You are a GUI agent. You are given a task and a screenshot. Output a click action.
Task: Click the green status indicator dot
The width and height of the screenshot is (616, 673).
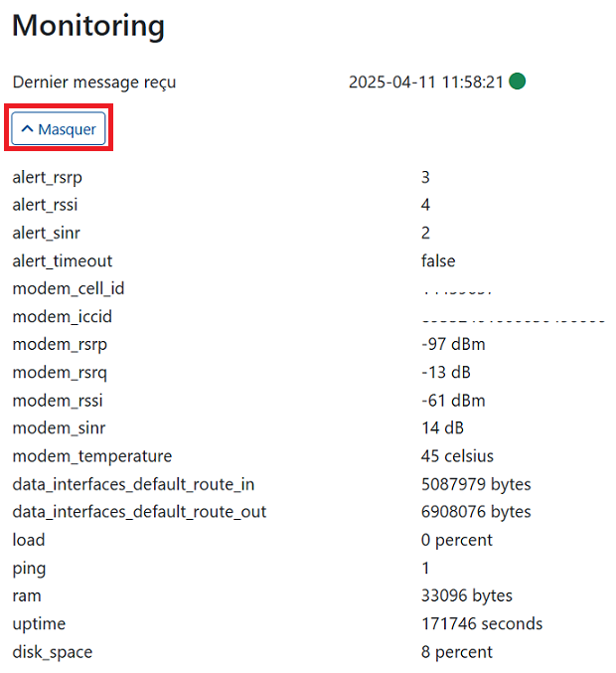(x=517, y=82)
